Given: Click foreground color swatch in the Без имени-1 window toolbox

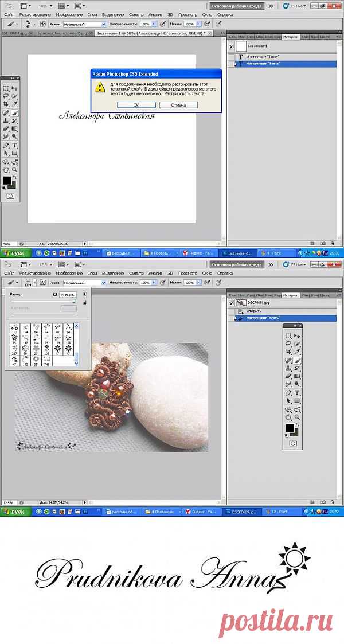Looking at the screenshot, I should 7,180.
